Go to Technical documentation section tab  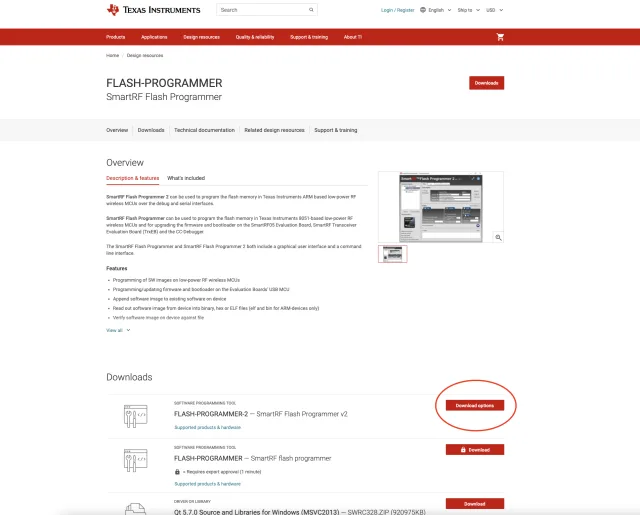204,130
